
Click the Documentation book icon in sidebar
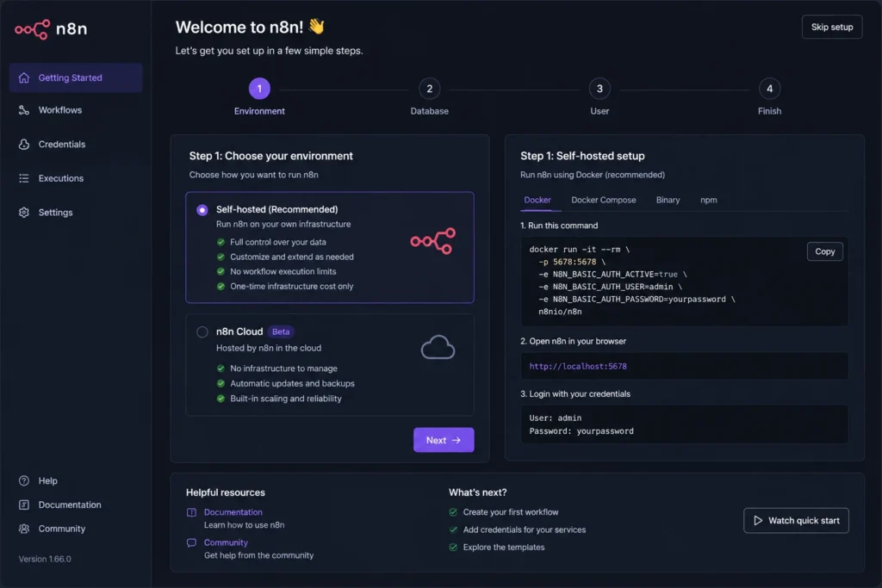click(x=23, y=504)
